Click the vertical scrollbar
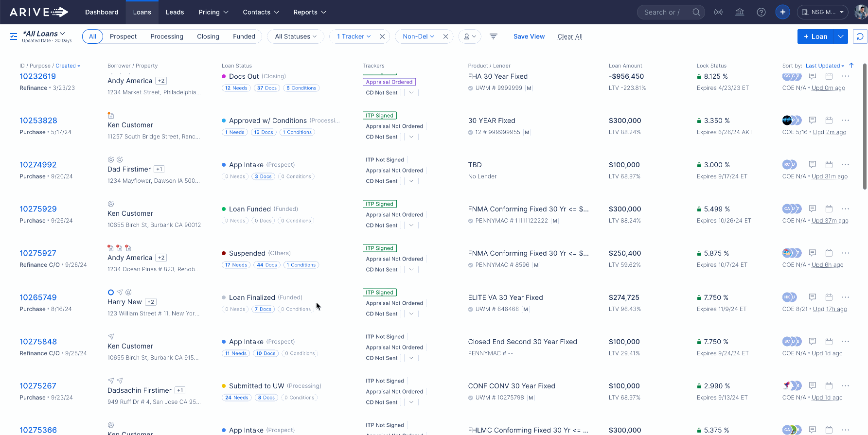Viewport: 868px width, 435px height. 865,126
